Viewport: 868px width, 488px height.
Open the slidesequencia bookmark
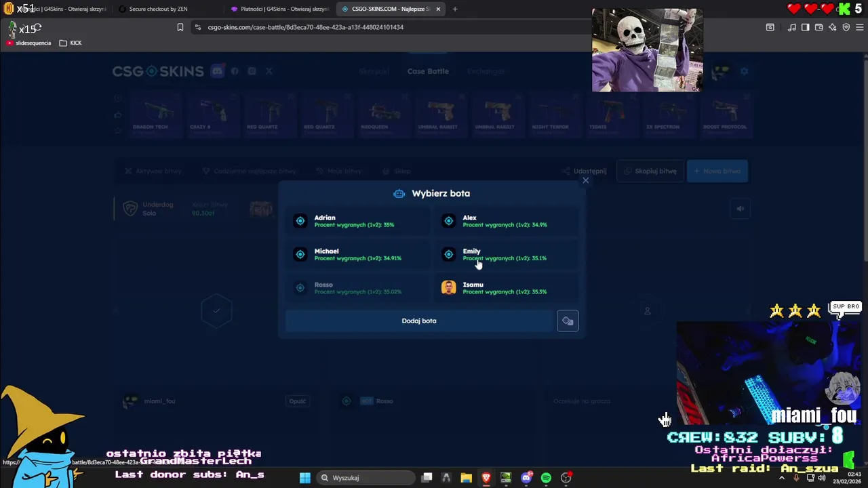click(x=28, y=43)
